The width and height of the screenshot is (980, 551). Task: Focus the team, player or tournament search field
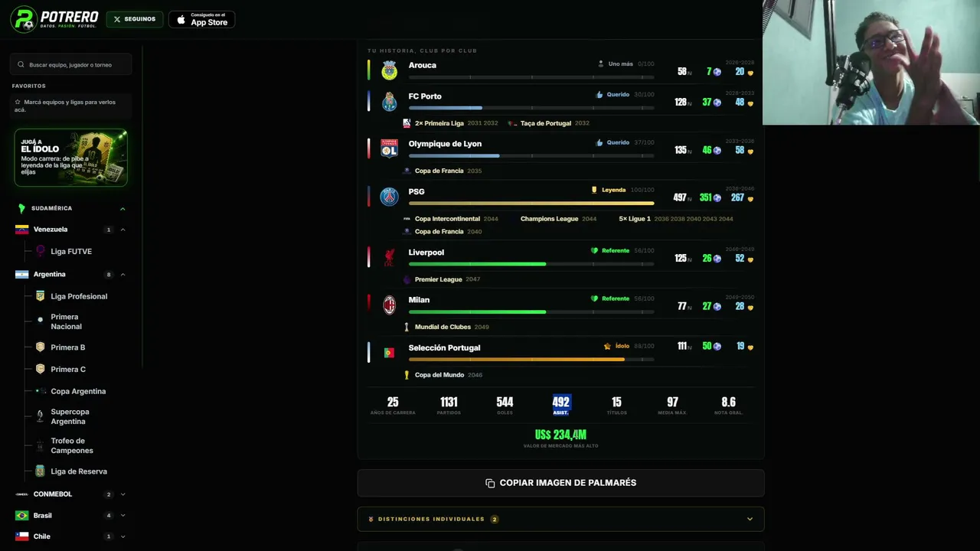pos(71,64)
